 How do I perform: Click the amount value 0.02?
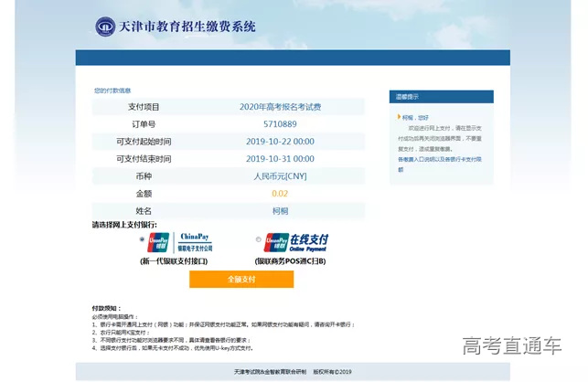pos(280,194)
